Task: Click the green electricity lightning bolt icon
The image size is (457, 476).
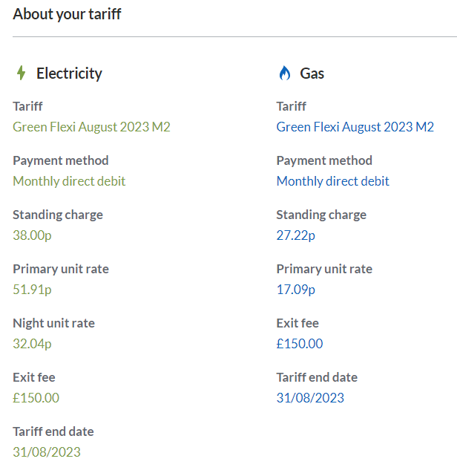Action: pyautogui.click(x=21, y=73)
